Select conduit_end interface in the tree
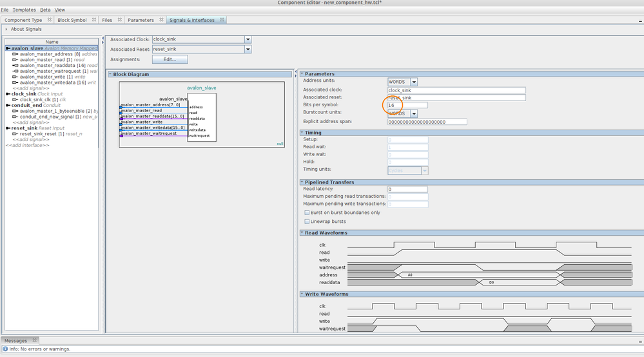The height and width of the screenshot is (357, 644). (26, 105)
